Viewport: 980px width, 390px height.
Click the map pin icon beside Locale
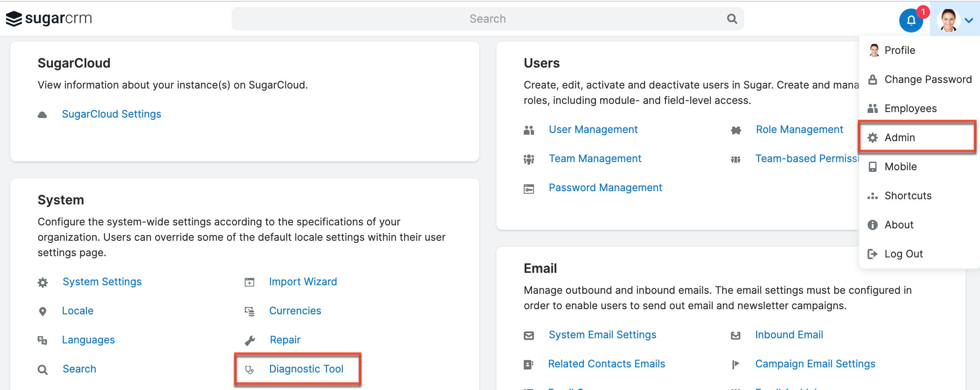pos(43,311)
